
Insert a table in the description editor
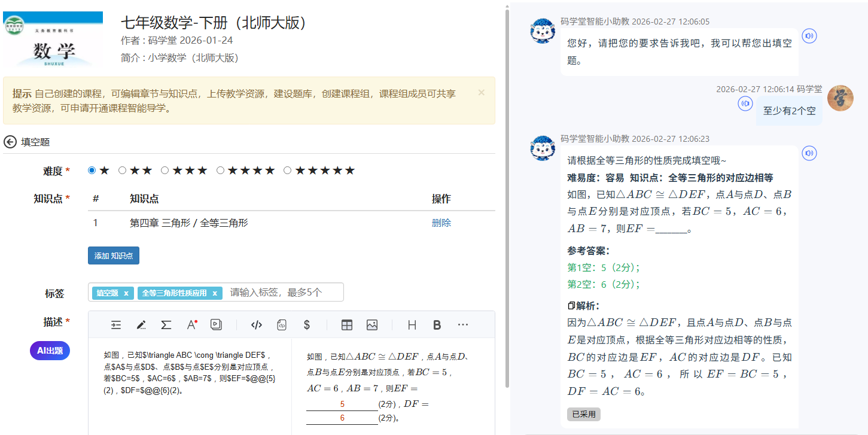click(347, 325)
